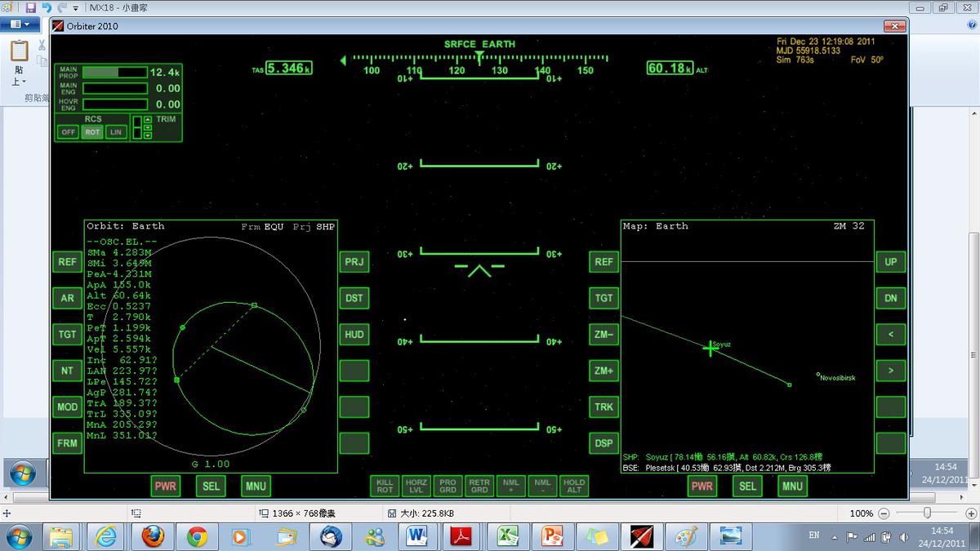980x551 pixels.
Task: Toggle HORZ LVL autopilot
Action: point(416,486)
